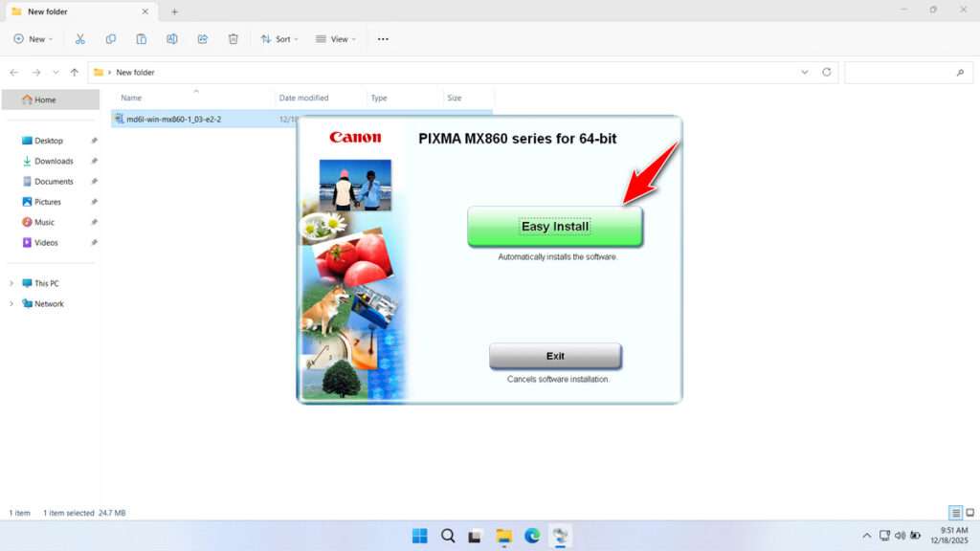Viewport: 980px width, 551px height.
Task: Click the Rename icon on the toolbar
Action: pyautogui.click(x=172, y=38)
